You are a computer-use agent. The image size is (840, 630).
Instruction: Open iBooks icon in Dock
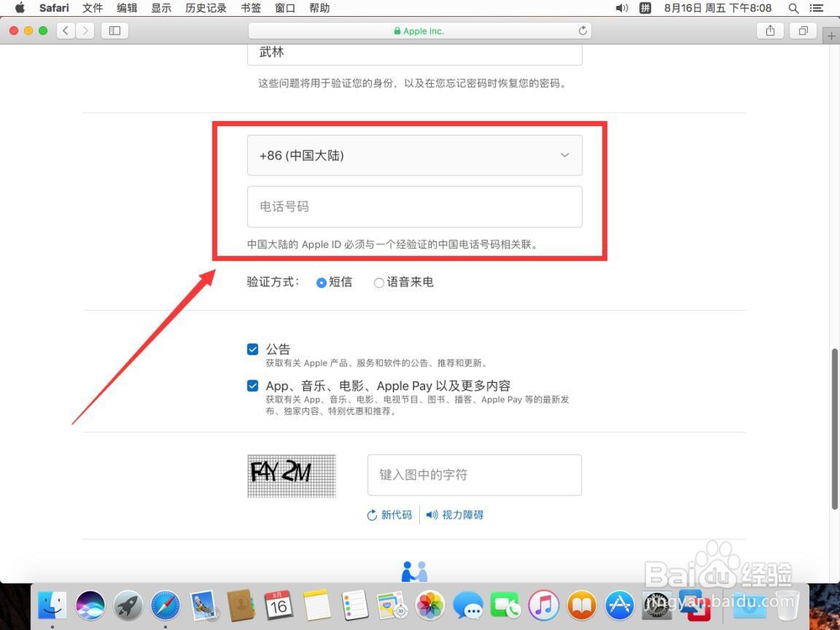[x=581, y=606]
